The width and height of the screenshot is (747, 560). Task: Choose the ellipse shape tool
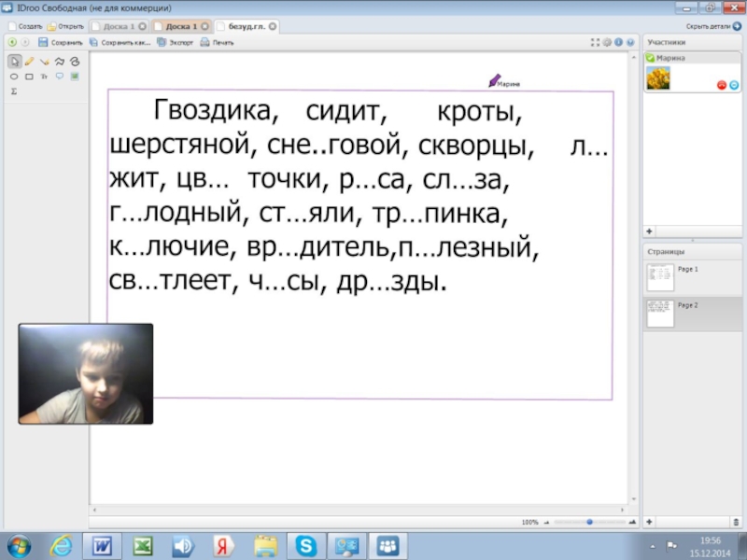tap(14, 77)
